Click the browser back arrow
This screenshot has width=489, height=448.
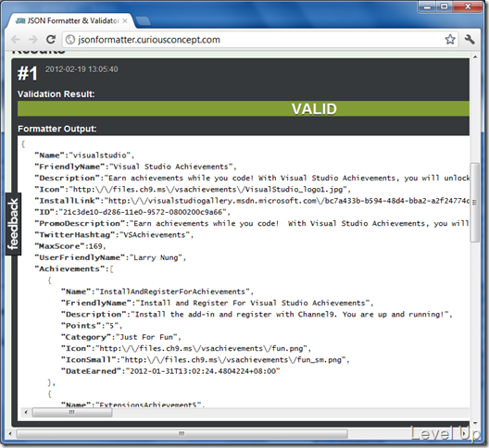click(x=16, y=40)
